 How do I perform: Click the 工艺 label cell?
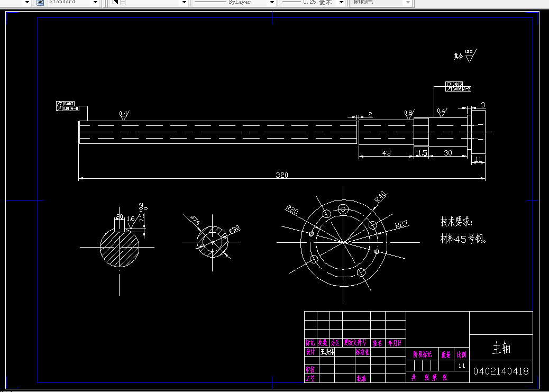point(310,378)
